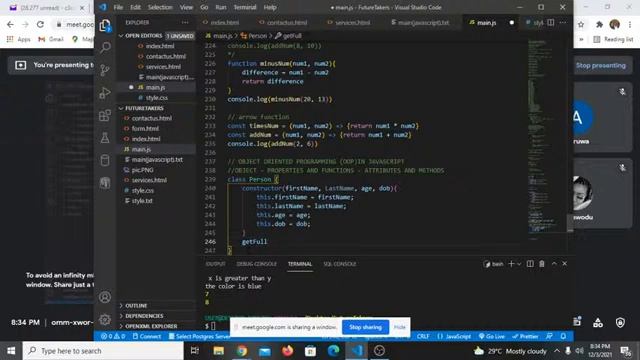Open the Windows Start menu
The height and width of the screenshot is (360, 640).
tap(11, 351)
